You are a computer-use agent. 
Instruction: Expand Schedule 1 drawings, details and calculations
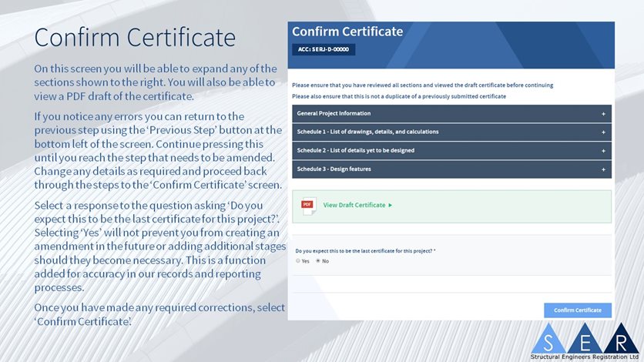pyautogui.click(x=451, y=132)
